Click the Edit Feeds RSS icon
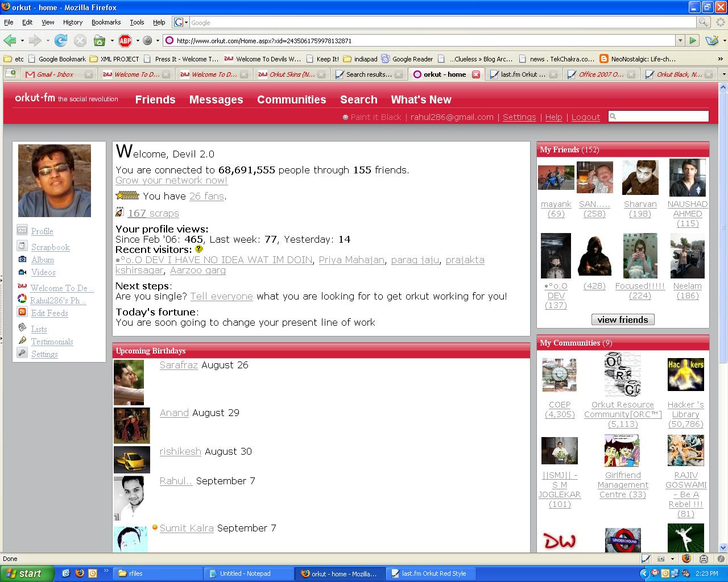Image resolution: width=728 pixels, height=582 pixels. (22, 312)
